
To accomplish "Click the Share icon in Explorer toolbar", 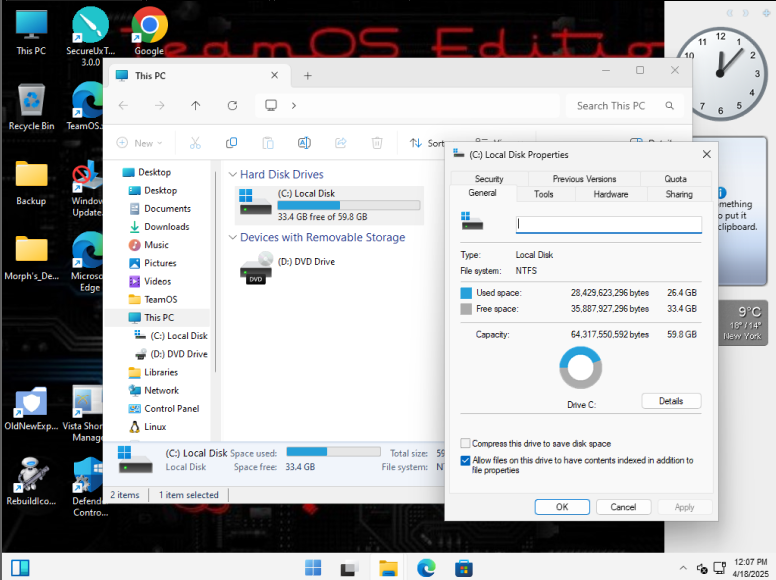I will coord(340,143).
